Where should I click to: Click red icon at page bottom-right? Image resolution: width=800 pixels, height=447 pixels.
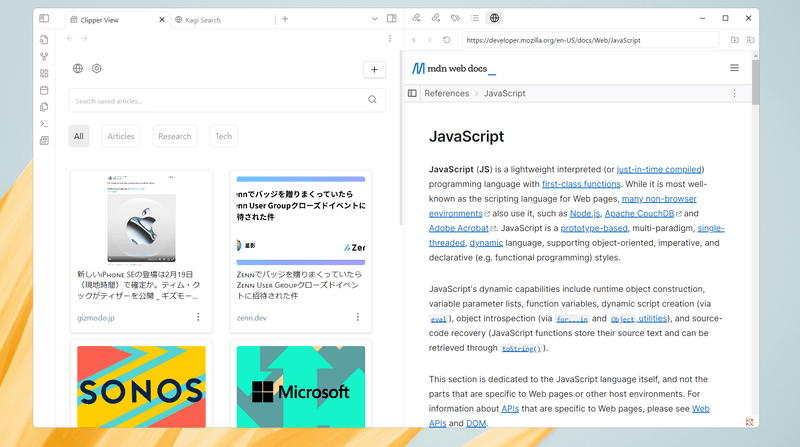coord(749,421)
